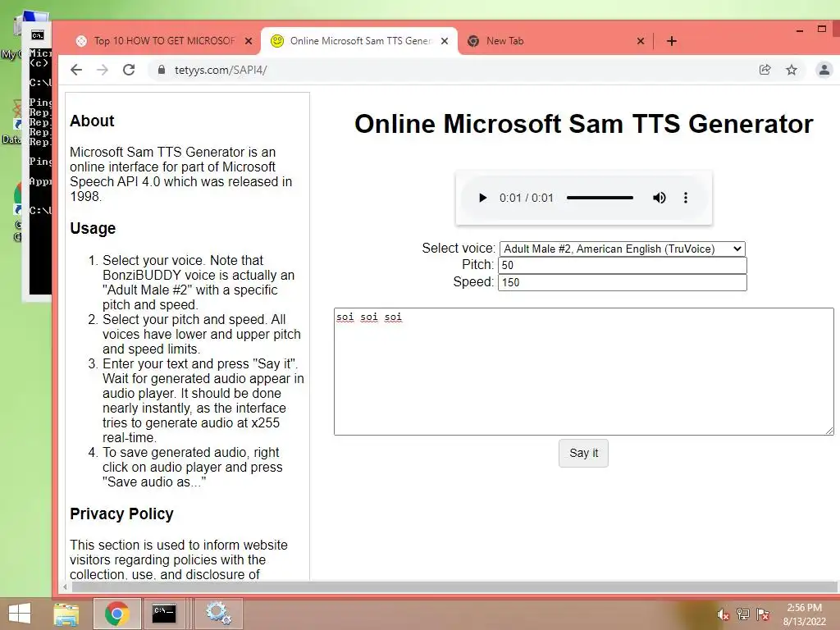Click the Select voice label

point(458,248)
